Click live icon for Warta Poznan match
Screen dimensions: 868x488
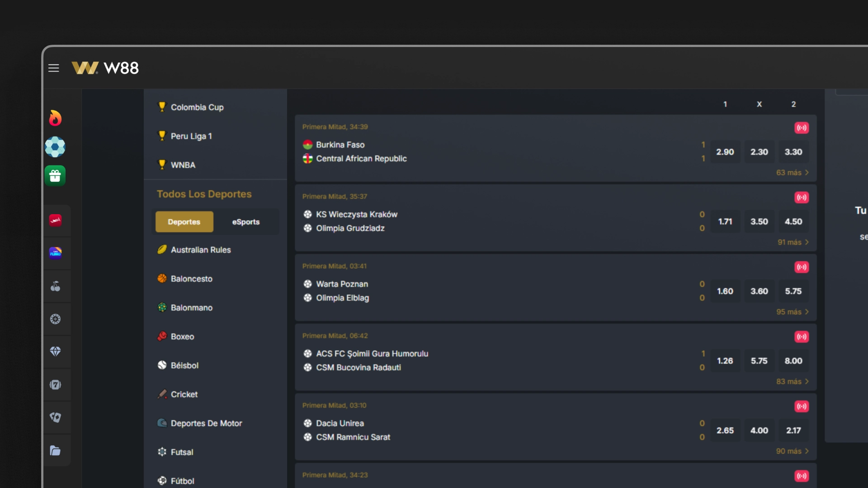802,267
